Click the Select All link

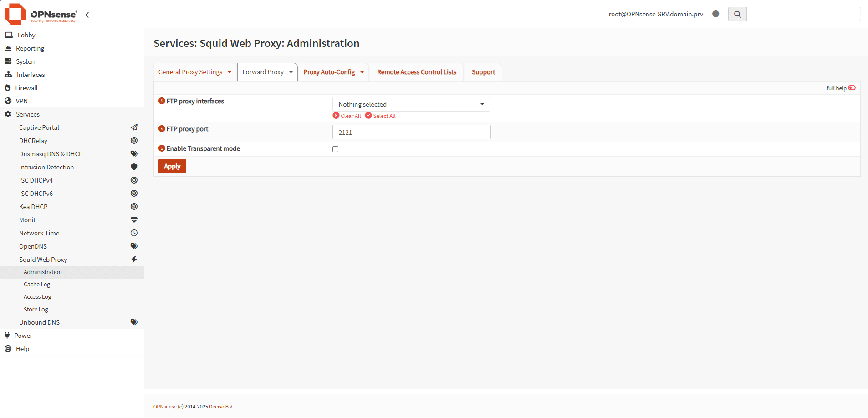380,116
